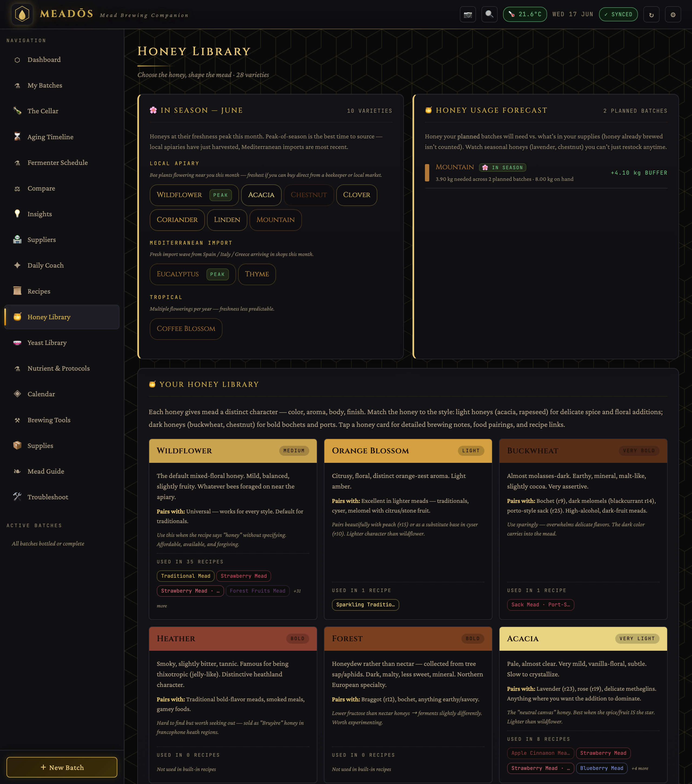Open the Sack Mead Port-Style tag
Screen dimensions: 692x784
540,605
